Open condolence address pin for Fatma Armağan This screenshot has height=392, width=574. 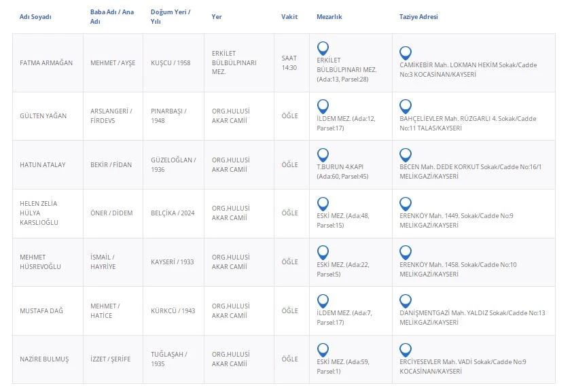pyautogui.click(x=406, y=53)
